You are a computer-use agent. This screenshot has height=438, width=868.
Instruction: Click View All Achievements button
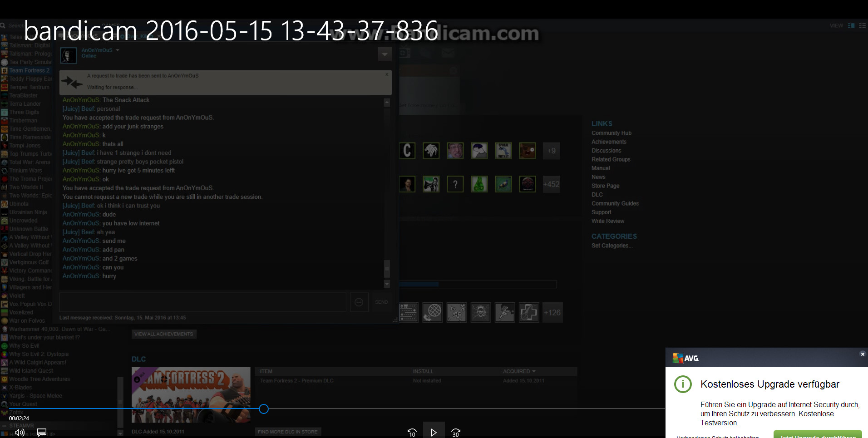pyautogui.click(x=164, y=334)
